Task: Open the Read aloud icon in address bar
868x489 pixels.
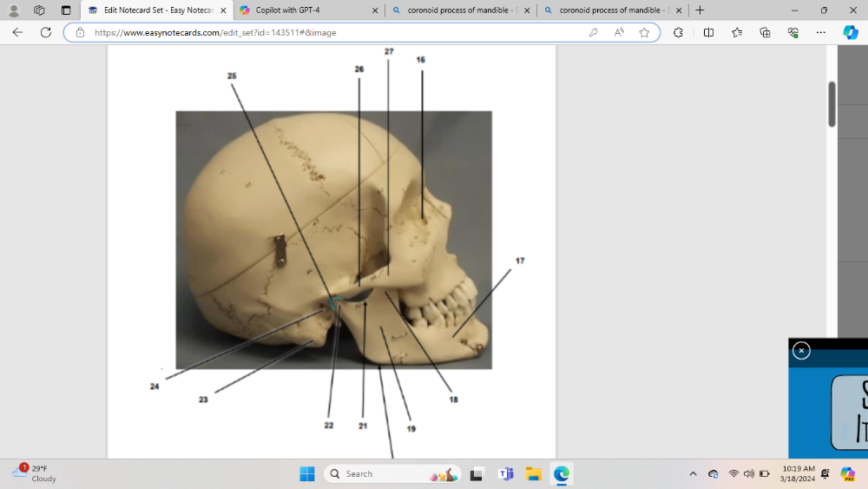Action: (619, 32)
